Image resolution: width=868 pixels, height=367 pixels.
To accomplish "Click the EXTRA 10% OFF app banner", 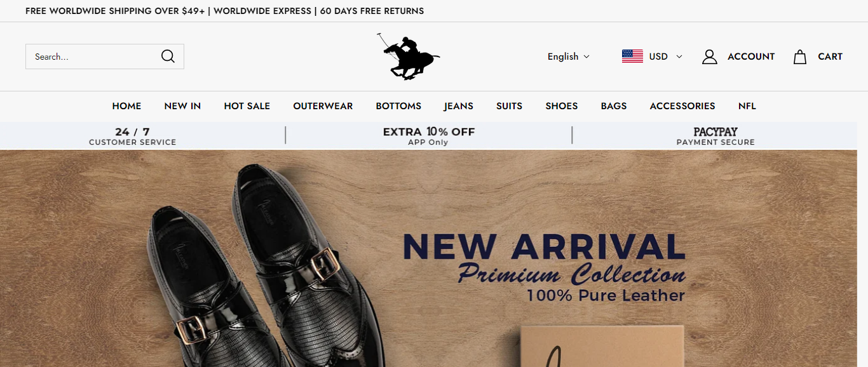I will (x=429, y=136).
